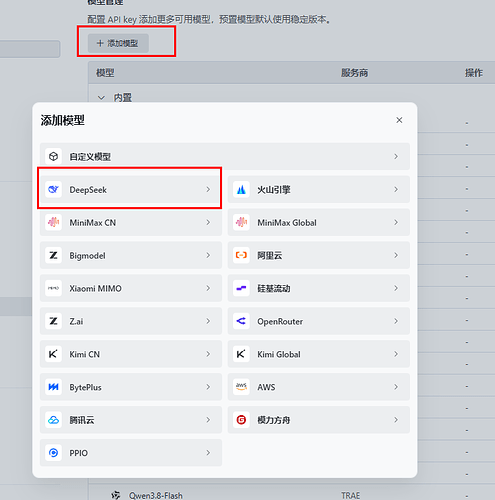Select the 模力方舟 provider name
This screenshot has height=500, width=495.
pyautogui.click(x=274, y=420)
